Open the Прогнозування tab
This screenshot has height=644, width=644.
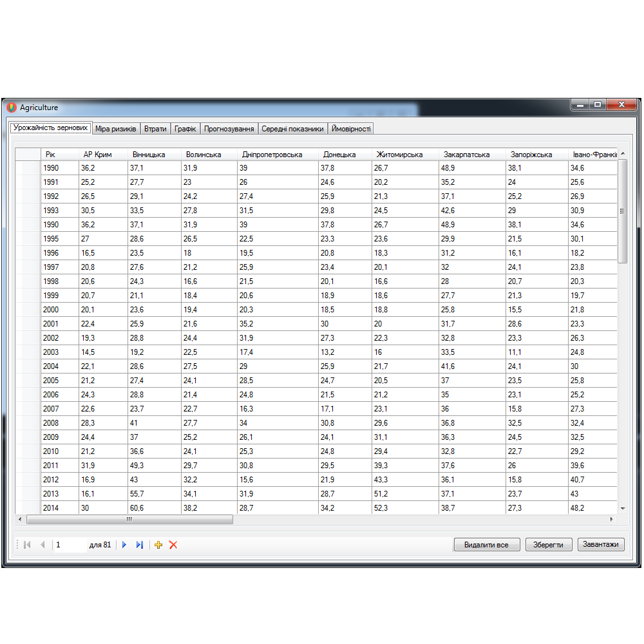pyautogui.click(x=229, y=129)
